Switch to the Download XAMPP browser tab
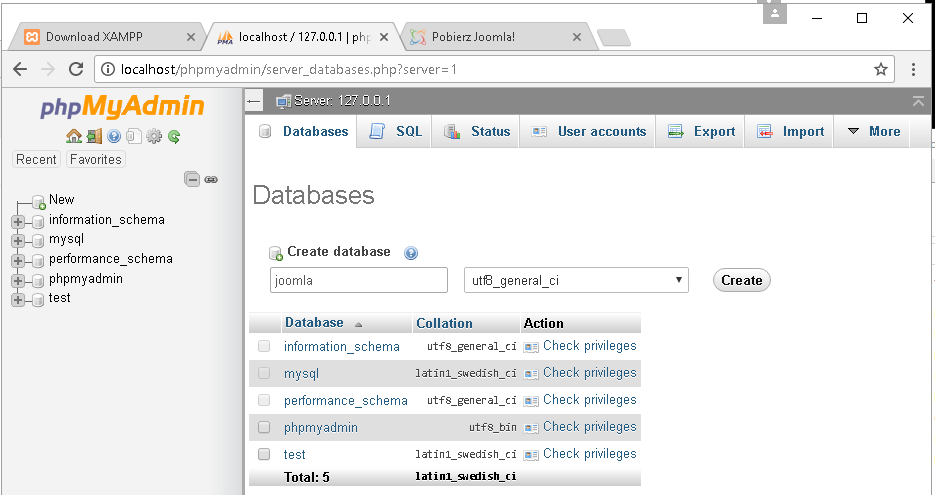This screenshot has height=495, width=935. click(107, 37)
